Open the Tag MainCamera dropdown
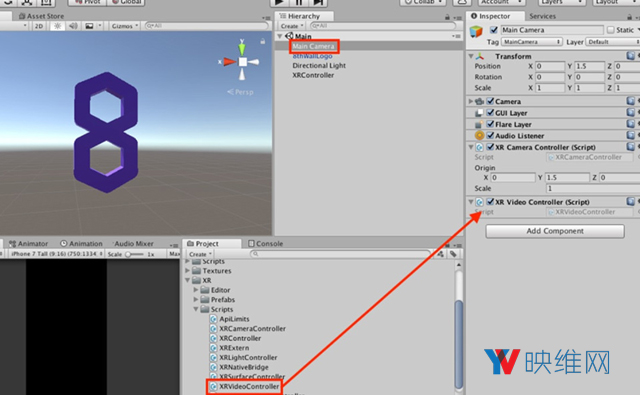This screenshot has height=395, width=640. [x=532, y=42]
